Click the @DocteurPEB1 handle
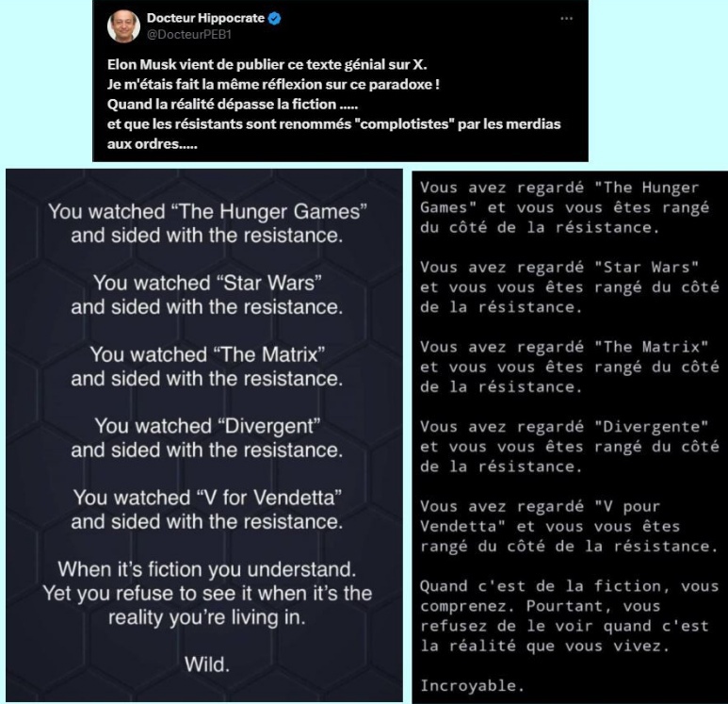The height and width of the screenshot is (704, 728). [x=189, y=35]
